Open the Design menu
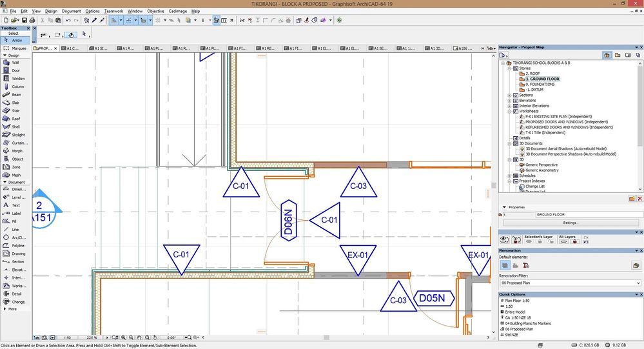The width and height of the screenshot is (644, 349). pyautogui.click(x=52, y=11)
